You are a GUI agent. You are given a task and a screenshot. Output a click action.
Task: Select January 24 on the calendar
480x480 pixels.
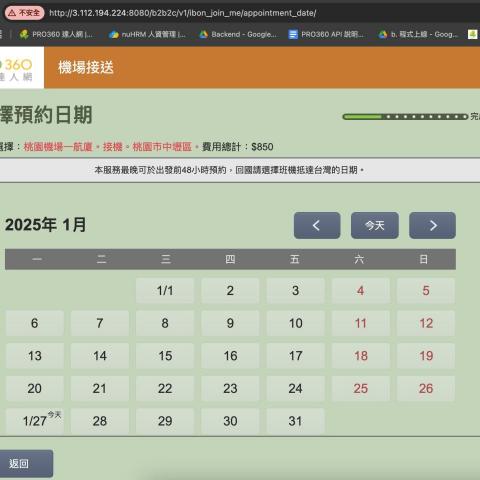click(x=295, y=389)
